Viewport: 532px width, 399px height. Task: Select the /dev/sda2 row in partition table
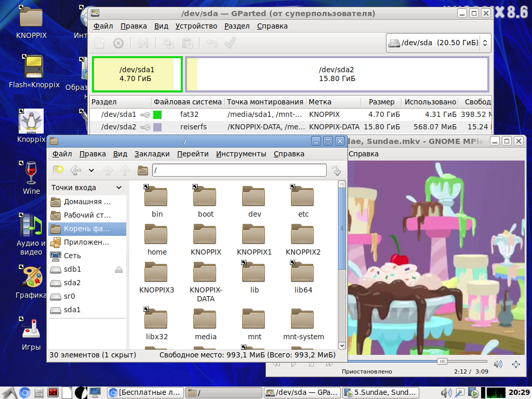[290, 127]
